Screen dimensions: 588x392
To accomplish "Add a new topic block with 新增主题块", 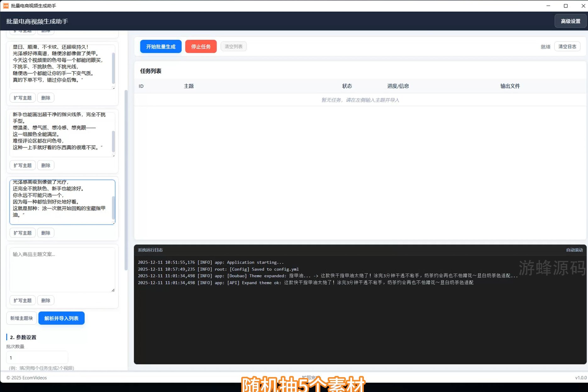I will [21, 318].
